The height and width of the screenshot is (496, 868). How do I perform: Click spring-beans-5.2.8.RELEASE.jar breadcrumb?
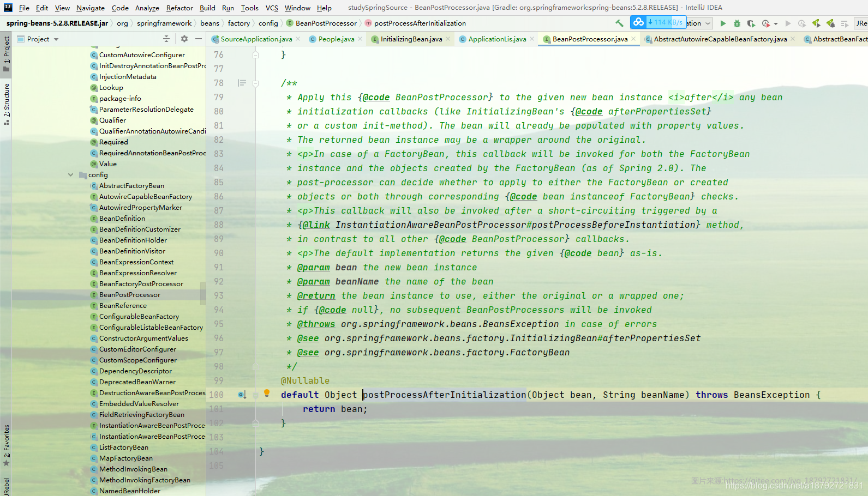[57, 23]
